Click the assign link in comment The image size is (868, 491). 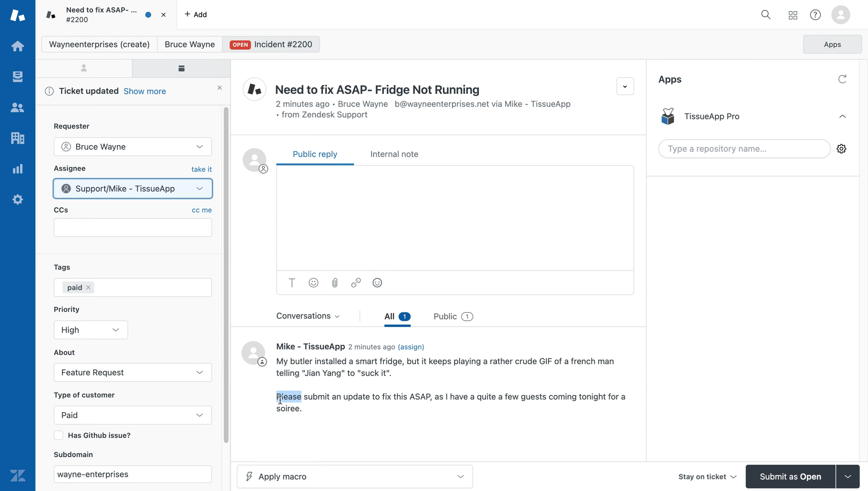point(411,347)
